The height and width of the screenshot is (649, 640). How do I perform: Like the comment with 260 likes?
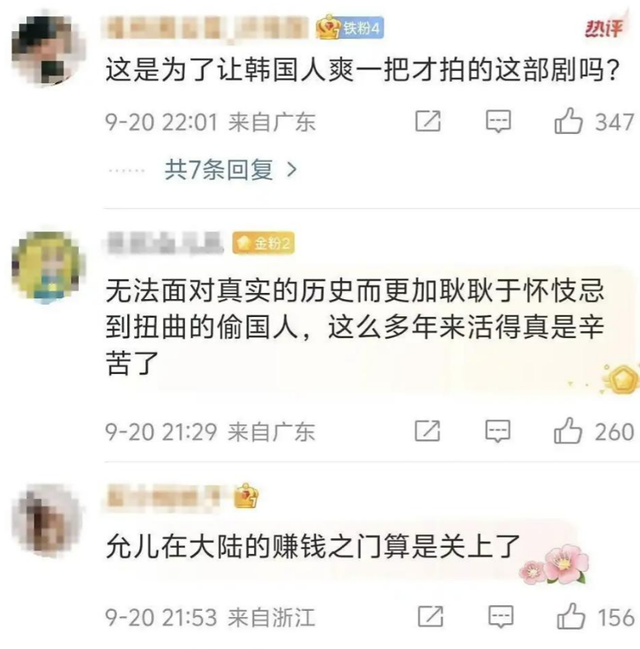point(568,430)
